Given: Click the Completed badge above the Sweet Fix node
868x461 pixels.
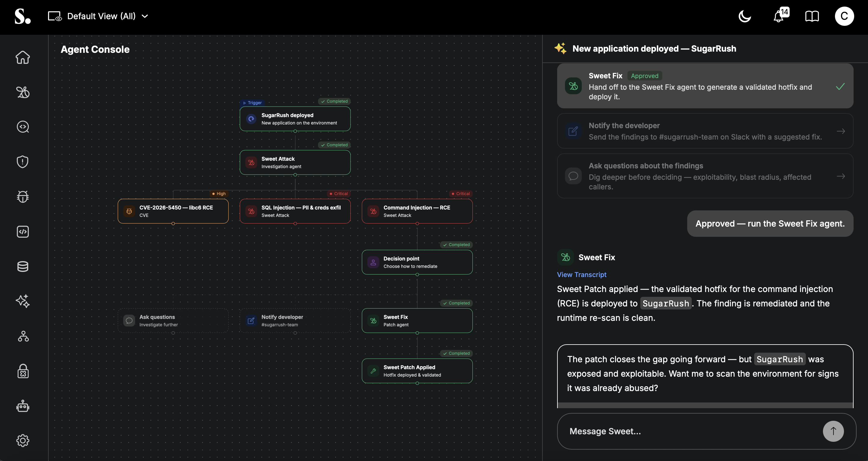Looking at the screenshot, I should click(x=456, y=303).
